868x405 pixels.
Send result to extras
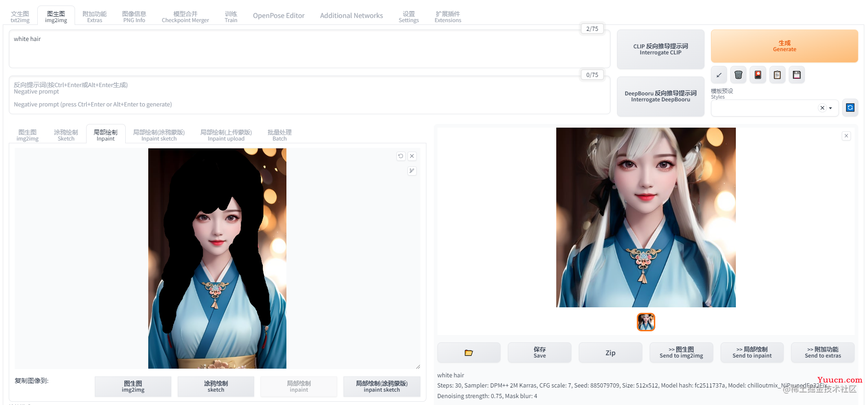click(823, 352)
